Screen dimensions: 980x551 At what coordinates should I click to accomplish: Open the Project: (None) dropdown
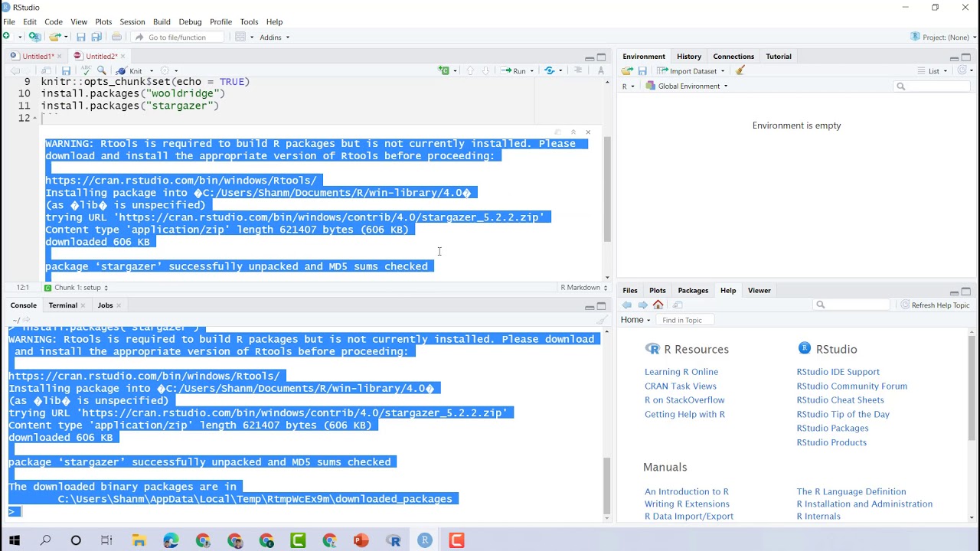coord(943,37)
